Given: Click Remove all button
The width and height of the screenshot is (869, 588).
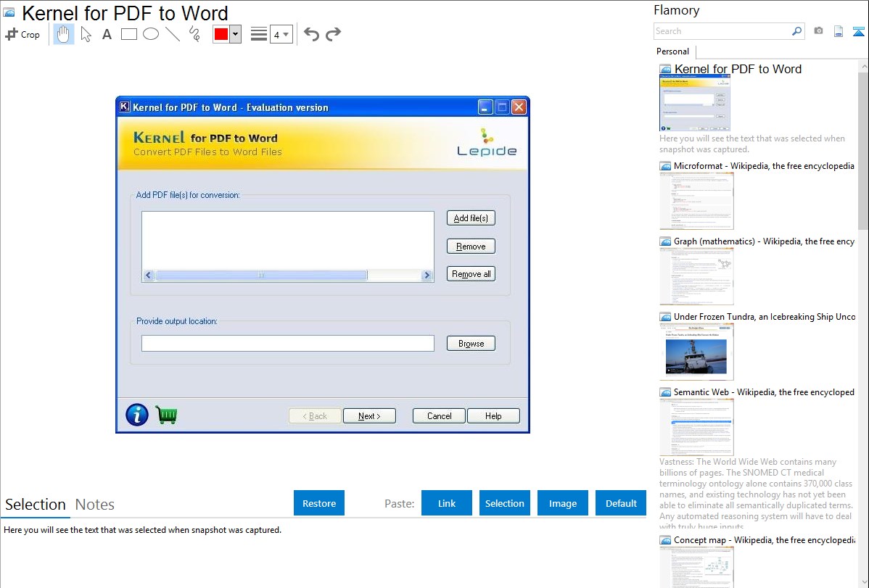Looking at the screenshot, I should [471, 274].
